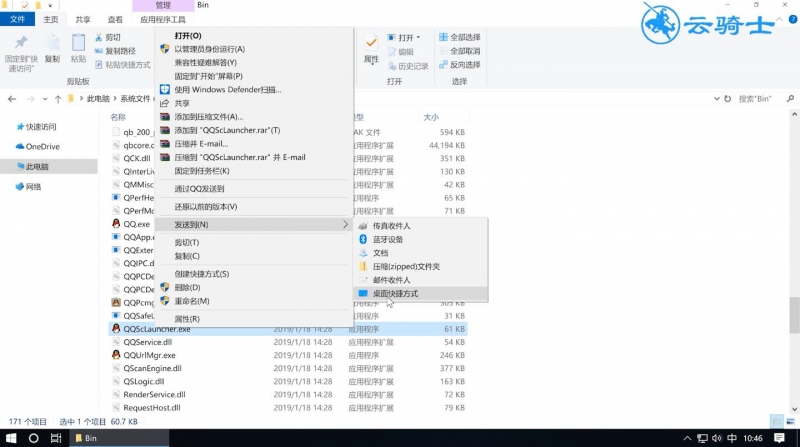The image size is (800, 447).
Task: Click the search magnifier icon
Action: pos(790,98)
